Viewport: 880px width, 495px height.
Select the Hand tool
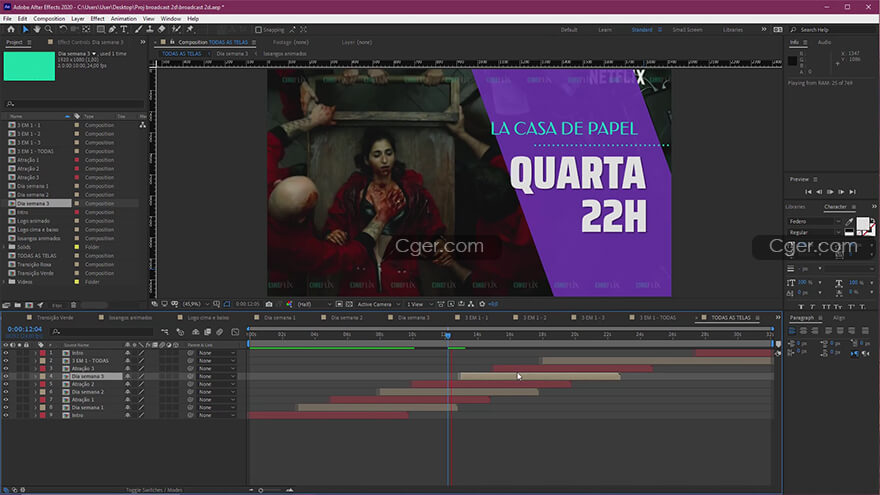pyautogui.click(x=37, y=29)
